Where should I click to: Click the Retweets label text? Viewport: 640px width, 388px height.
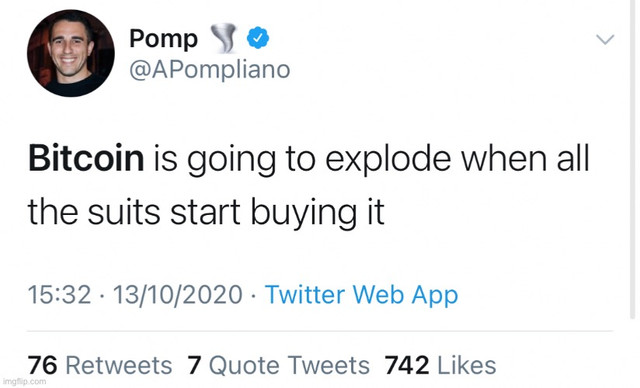click(x=119, y=365)
